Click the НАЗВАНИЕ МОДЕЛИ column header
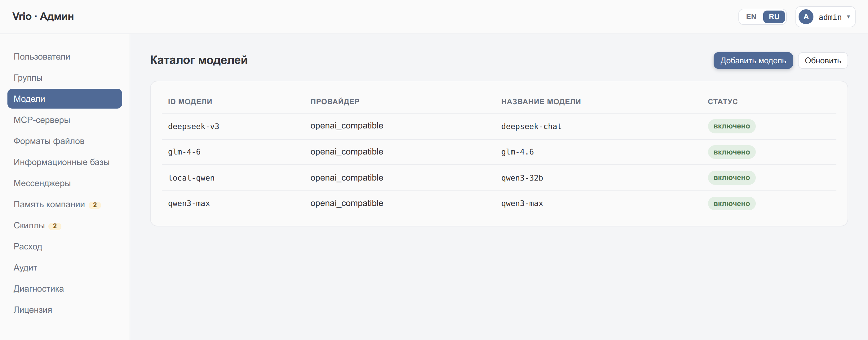 [x=541, y=101]
